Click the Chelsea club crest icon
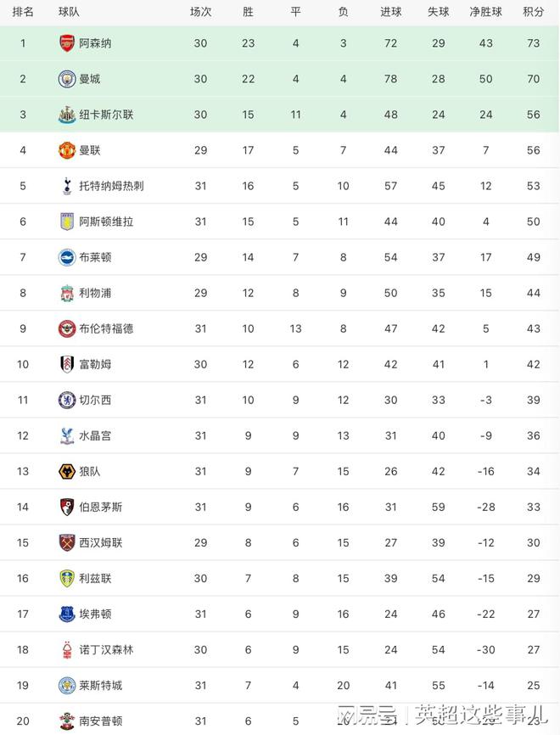This screenshot has width=560, height=735. tap(67, 400)
